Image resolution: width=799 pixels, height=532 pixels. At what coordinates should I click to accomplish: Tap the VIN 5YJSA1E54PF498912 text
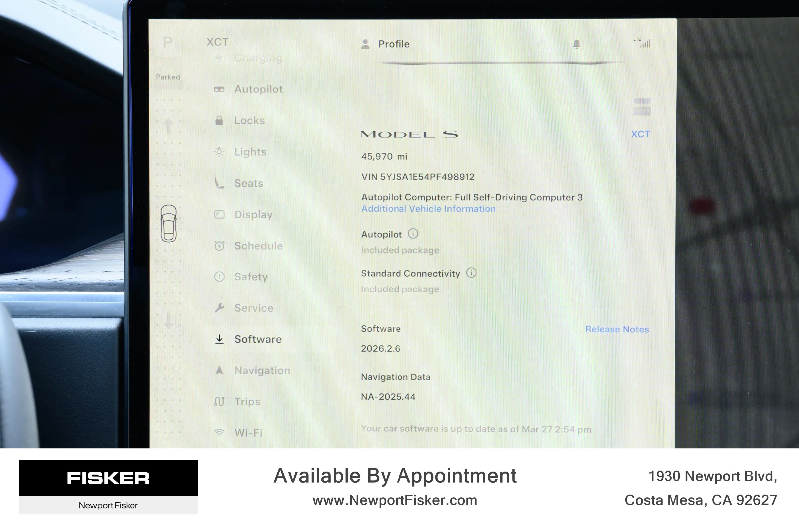pyautogui.click(x=418, y=177)
